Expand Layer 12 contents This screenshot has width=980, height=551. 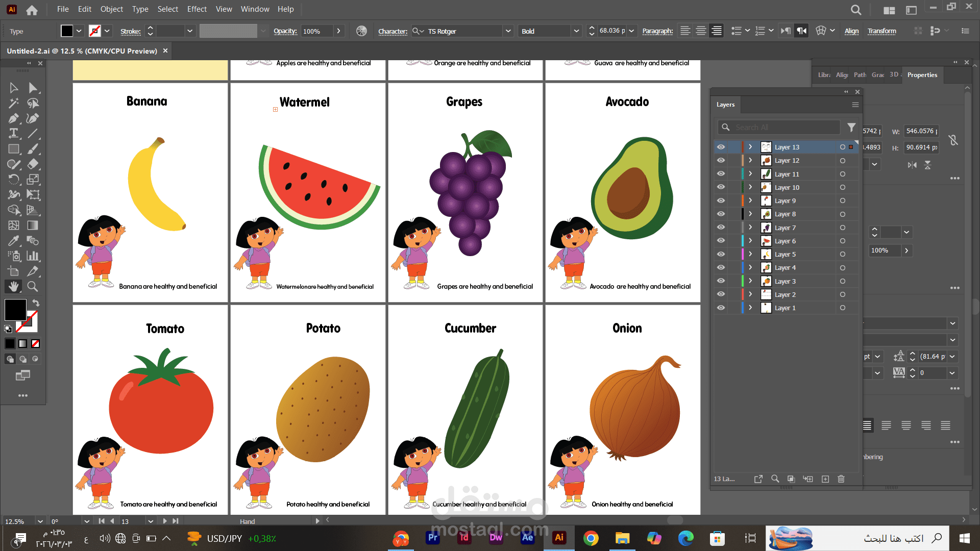click(x=750, y=160)
